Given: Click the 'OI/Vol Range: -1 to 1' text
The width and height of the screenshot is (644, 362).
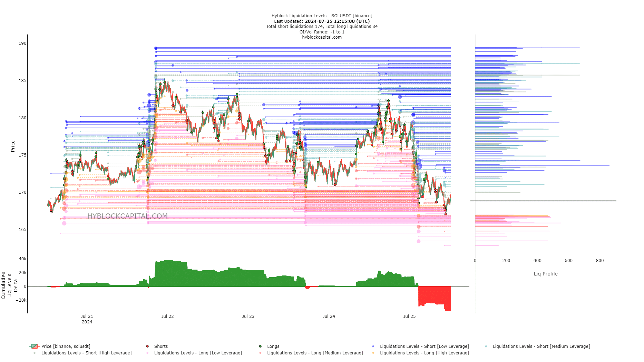Looking at the screenshot, I should [x=322, y=32].
